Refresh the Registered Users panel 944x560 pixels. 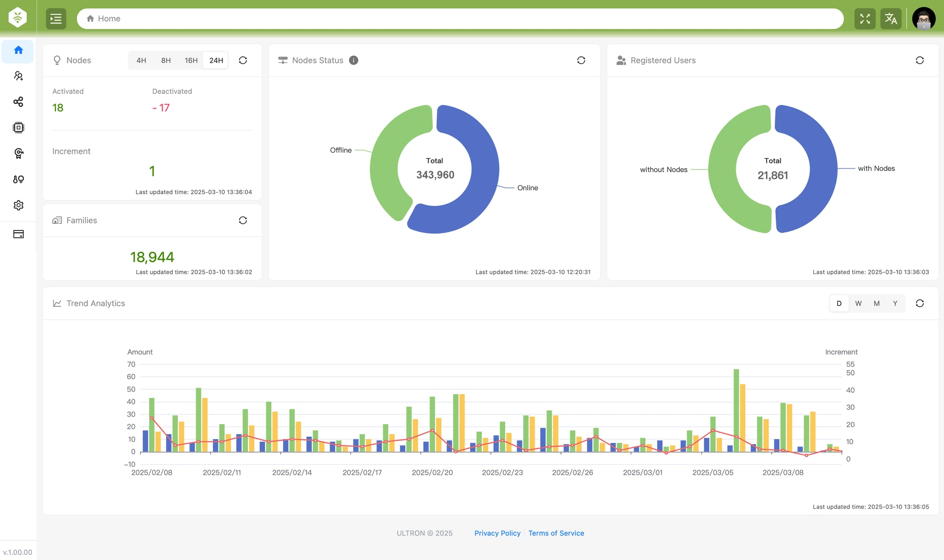coord(919,60)
